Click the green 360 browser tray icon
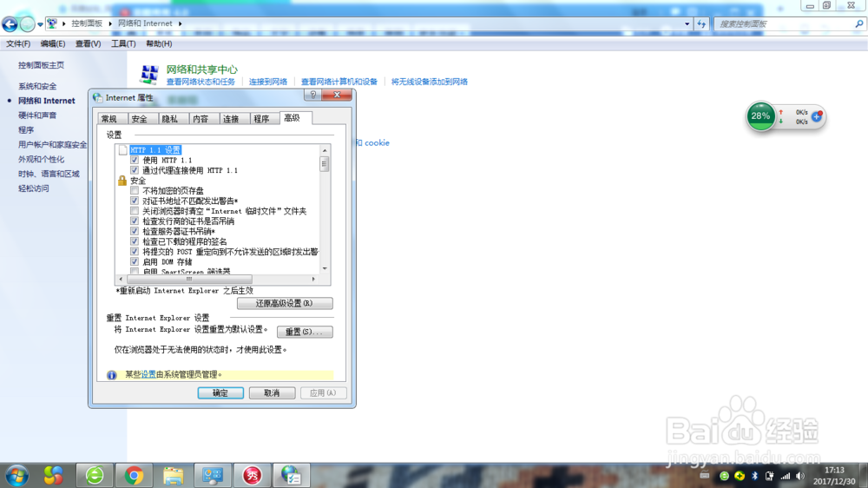Viewport: 868px width, 488px height. [x=724, y=476]
